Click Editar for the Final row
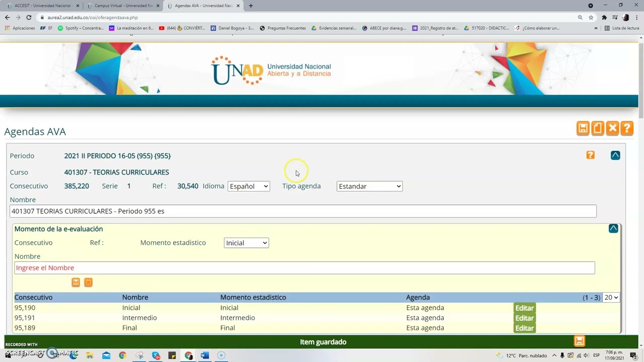Image resolution: width=644 pixels, height=362 pixels. point(524,328)
